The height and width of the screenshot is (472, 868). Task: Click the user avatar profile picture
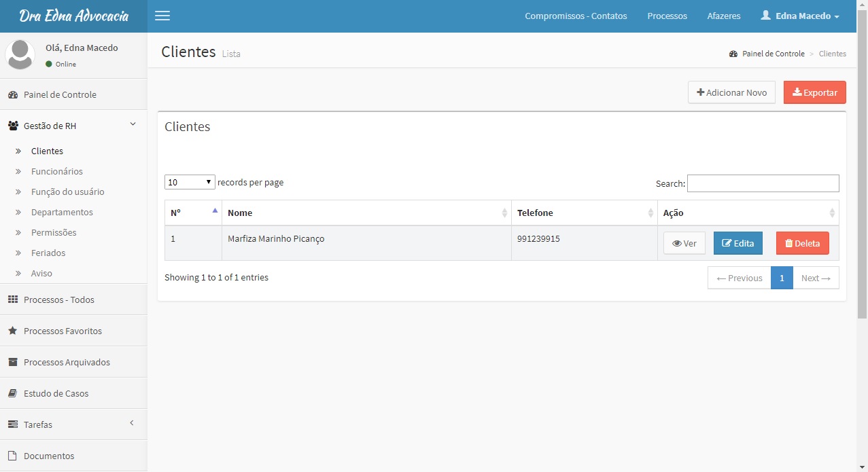pos(20,54)
